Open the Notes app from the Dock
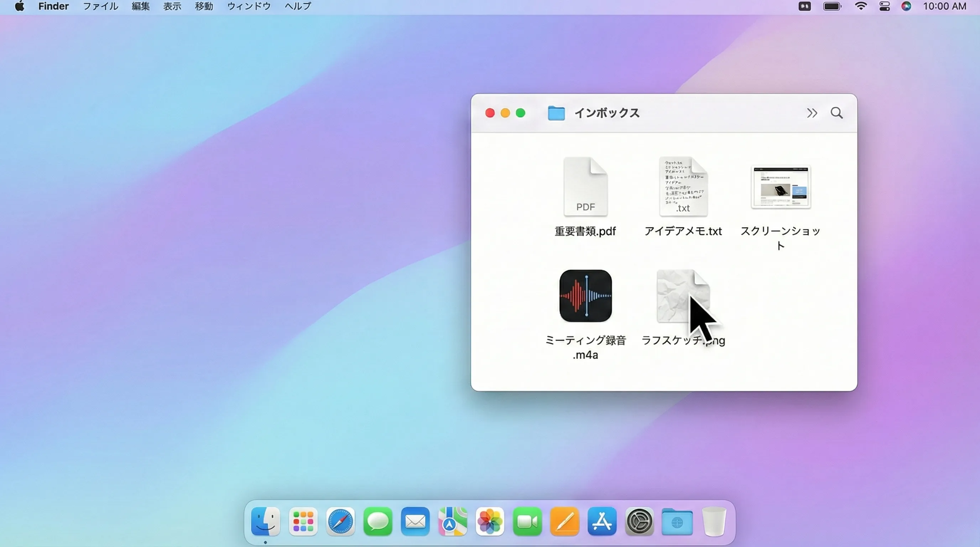980x547 pixels. (564, 522)
